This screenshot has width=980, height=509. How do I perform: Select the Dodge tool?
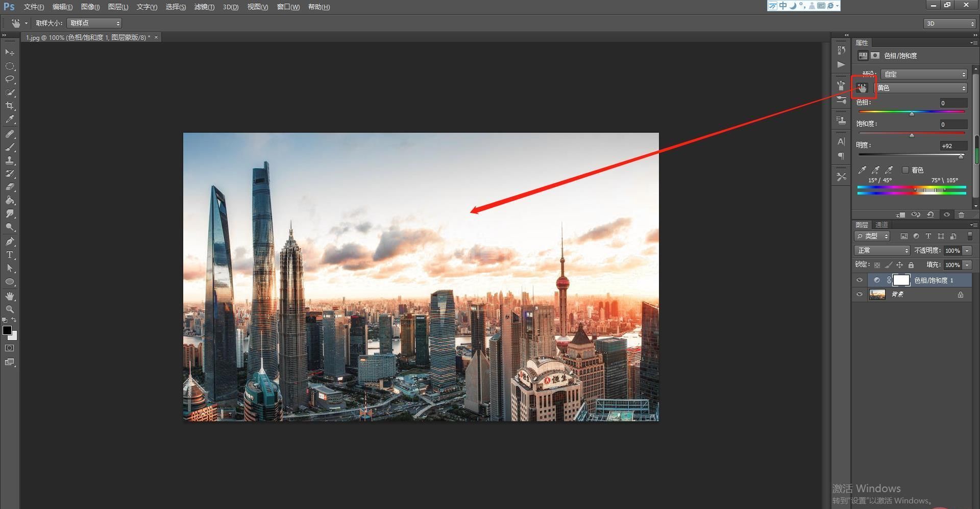(x=10, y=227)
